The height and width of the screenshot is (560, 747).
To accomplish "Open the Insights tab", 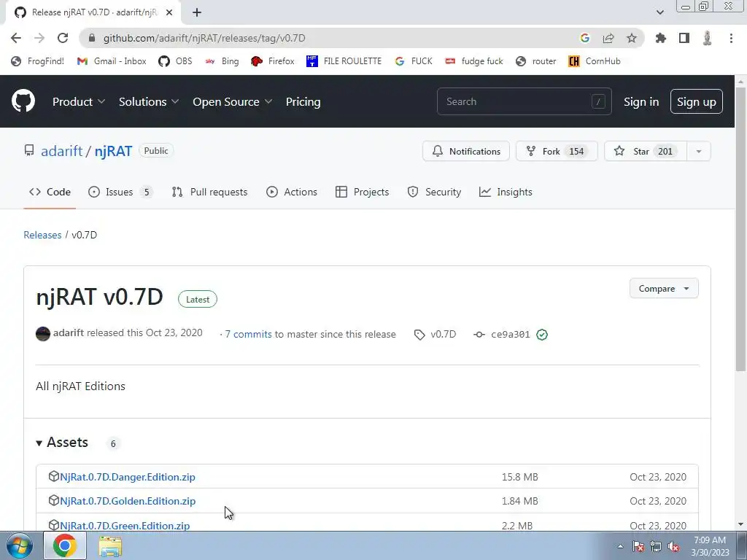I will [506, 192].
